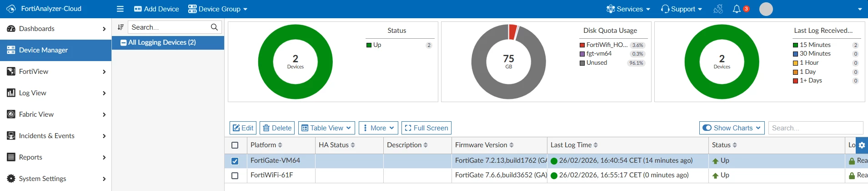Click the Dashboards gauge icon
Image resolution: width=868 pixels, height=191 pixels.
(11, 29)
